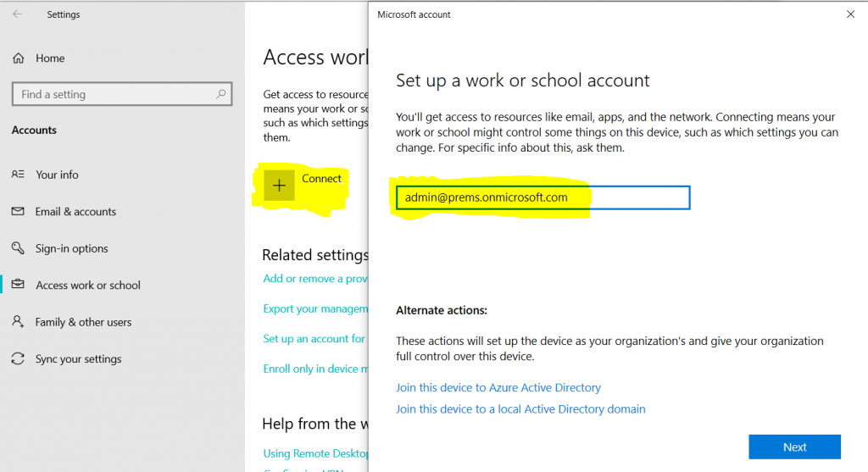The image size is (868, 472).
Task: Click the Connect label
Action: (321, 179)
